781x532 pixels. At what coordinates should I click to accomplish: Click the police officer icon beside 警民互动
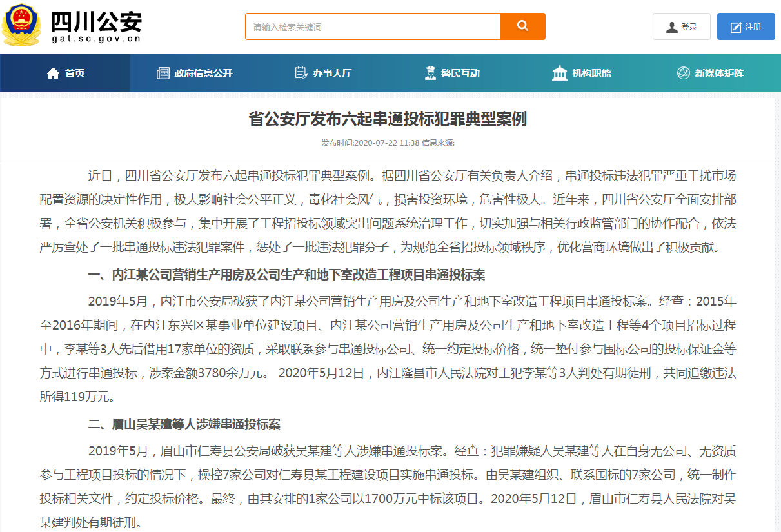pyautogui.click(x=430, y=73)
